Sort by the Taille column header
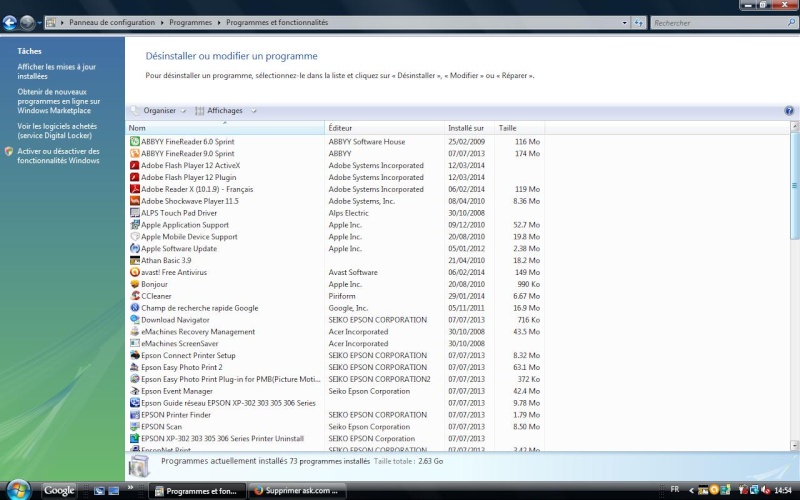Viewport: 800px width, 500px height. tap(519, 128)
